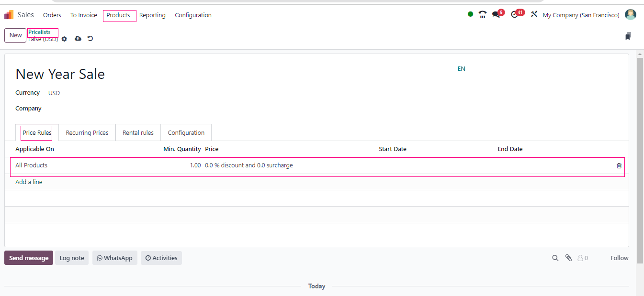This screenshot has width=644, height=296.
Task: Switch to the Rental rules tab
Action: coord(138,133)
